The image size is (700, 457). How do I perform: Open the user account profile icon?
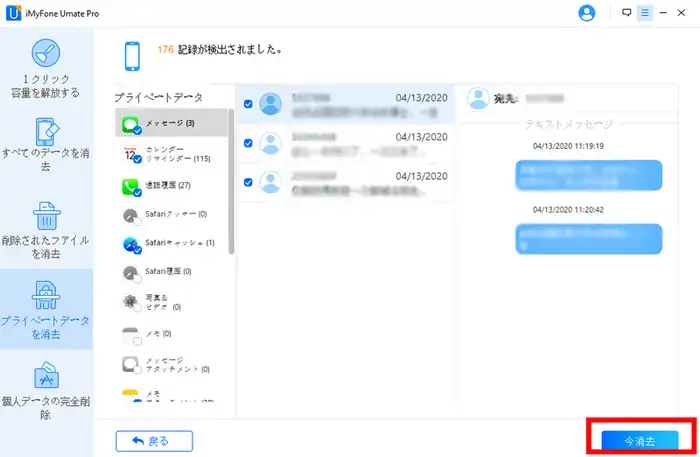pos(587,13)
